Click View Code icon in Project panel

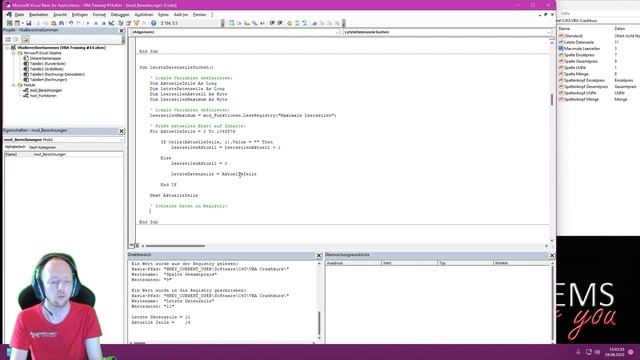pos(8,39)
